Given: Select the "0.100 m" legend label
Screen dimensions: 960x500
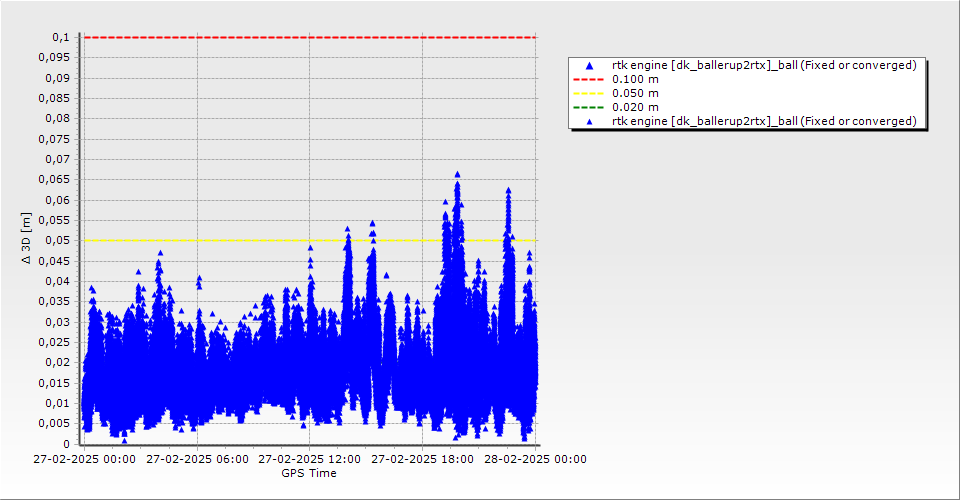Looking at the screenshot, I should [x=636, y=80].
